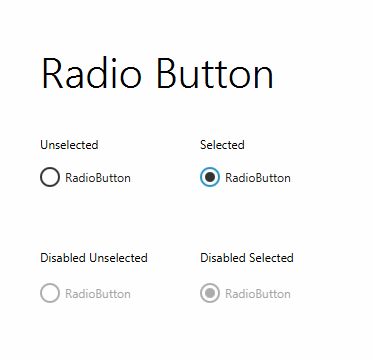Click the dark inner dot of the selected radio
373x360 pixels.
click(210, 177)
